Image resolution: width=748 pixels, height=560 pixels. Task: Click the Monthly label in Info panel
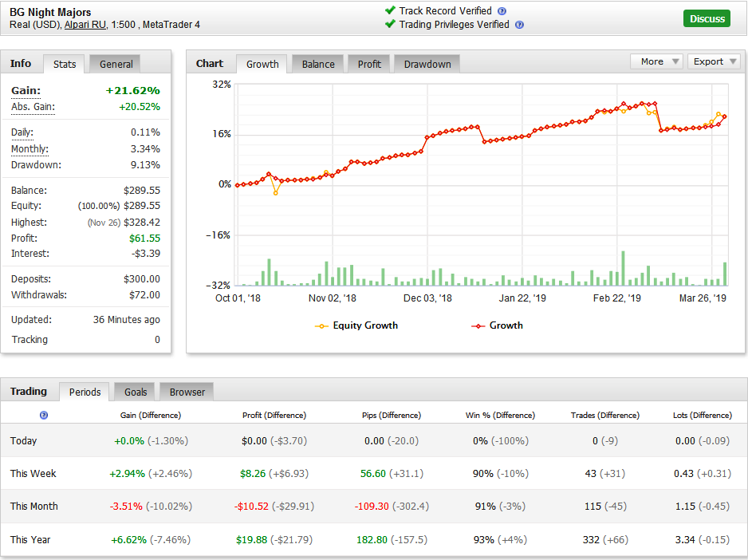pos(30,149)
